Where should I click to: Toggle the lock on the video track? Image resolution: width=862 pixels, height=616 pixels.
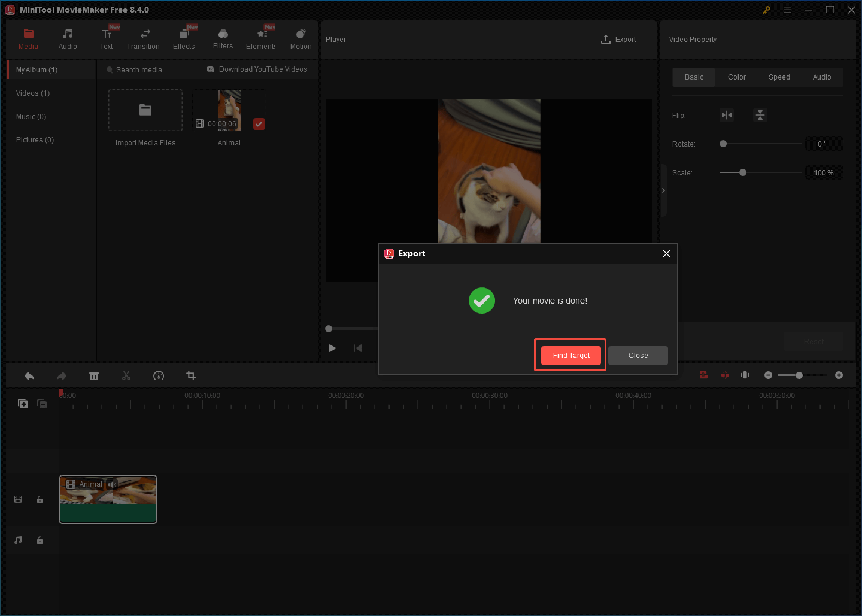tap(40, 499)
